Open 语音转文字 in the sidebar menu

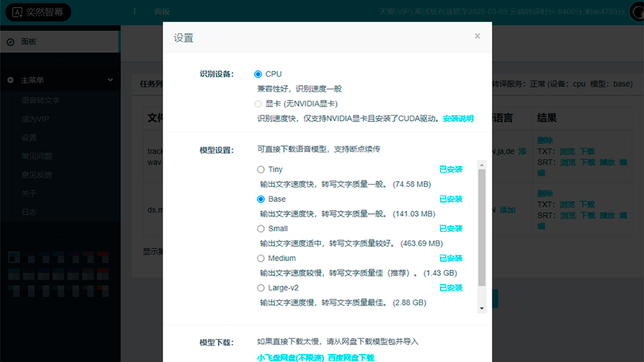(x=40, y=101)
